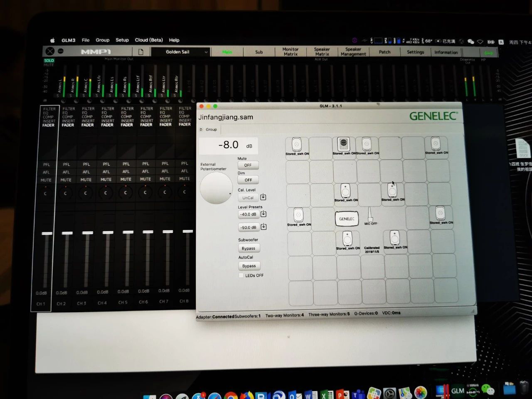
Task: Open the MMP1 Settings tab
Action: coord(416,52)
